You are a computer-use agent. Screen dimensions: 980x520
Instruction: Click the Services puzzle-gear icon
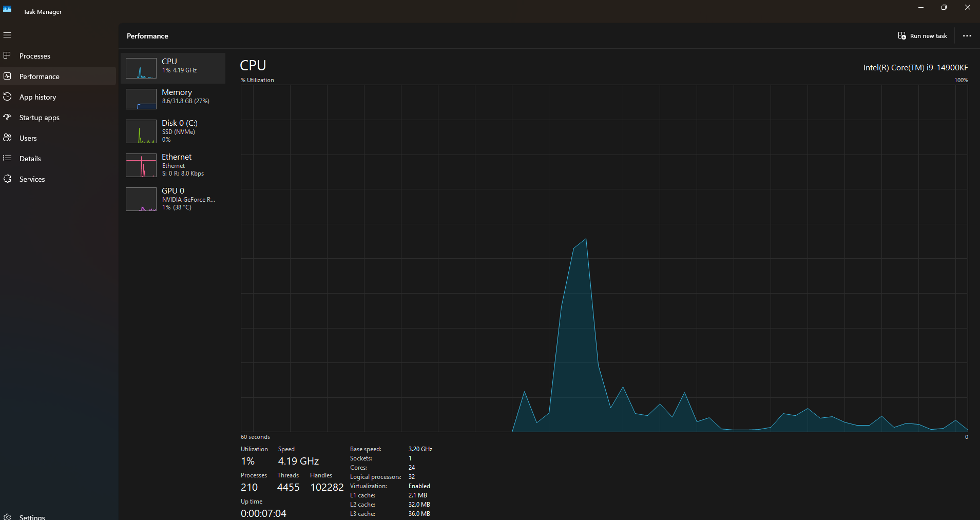coord(7,179)
